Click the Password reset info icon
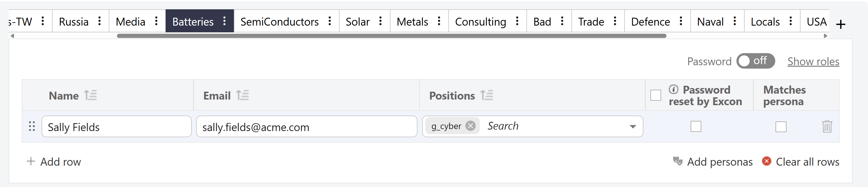868x187 pixels. pos(673,89)
